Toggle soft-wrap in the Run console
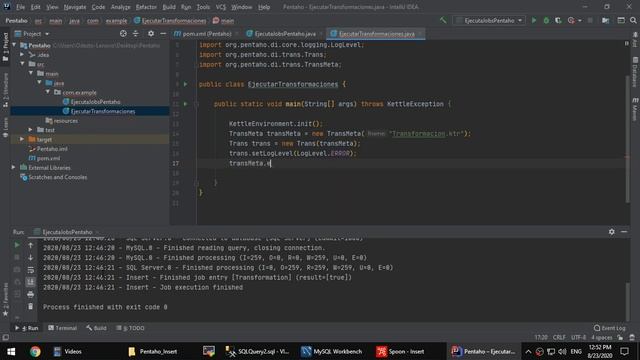This screenshot has width=640, height=360. click(x=31, y=269)
